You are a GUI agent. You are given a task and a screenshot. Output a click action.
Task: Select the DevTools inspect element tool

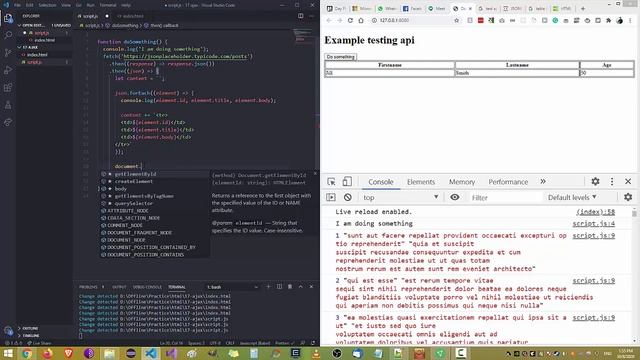tap(331, 182)
